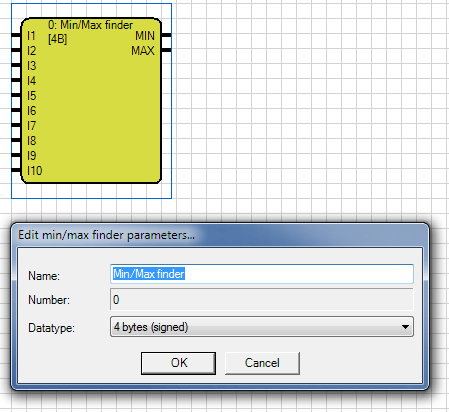This screenshot has width=449, height=412.
Task: Select the I3 input connector
Action: click(16, 65)
